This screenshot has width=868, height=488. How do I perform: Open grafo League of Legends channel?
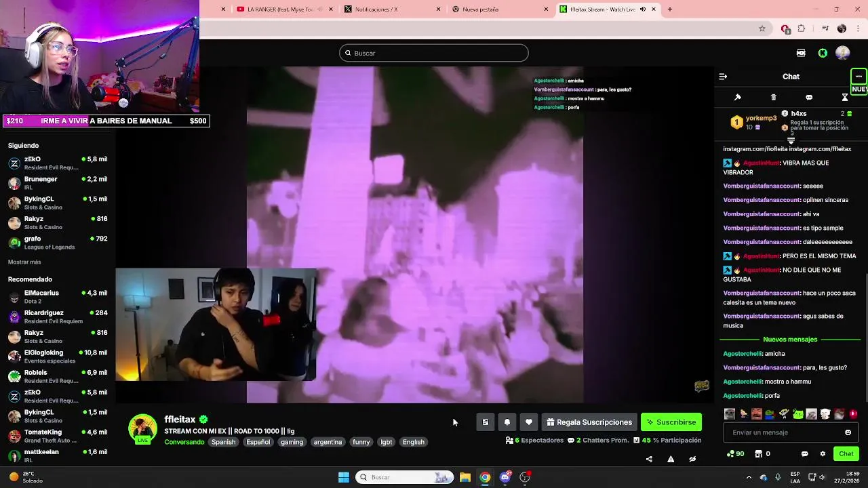pyautogui.click(x=58, y=243)
